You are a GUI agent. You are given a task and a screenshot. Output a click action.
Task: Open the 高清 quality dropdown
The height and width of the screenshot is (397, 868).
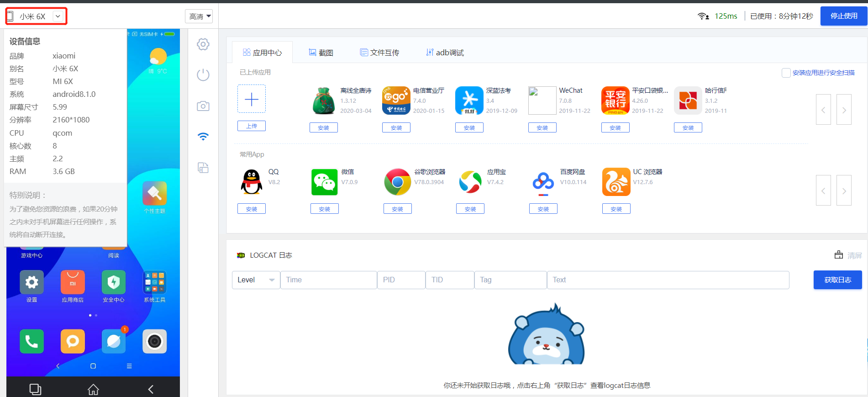click(199, 16)
